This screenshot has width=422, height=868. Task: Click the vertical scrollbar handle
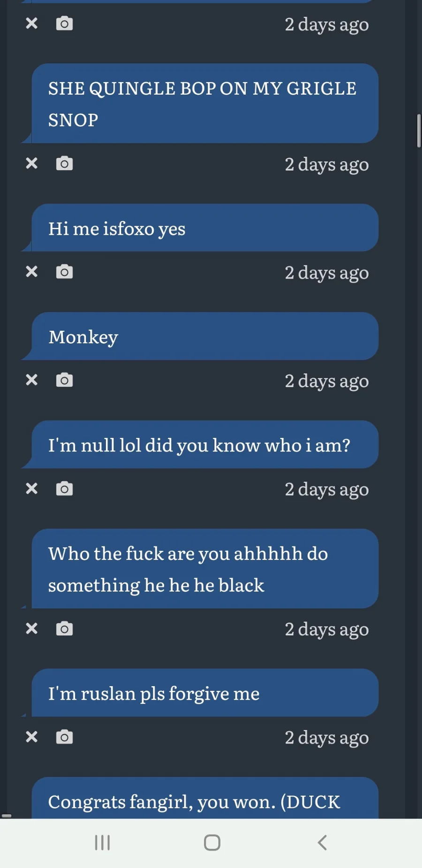[419, 131]
